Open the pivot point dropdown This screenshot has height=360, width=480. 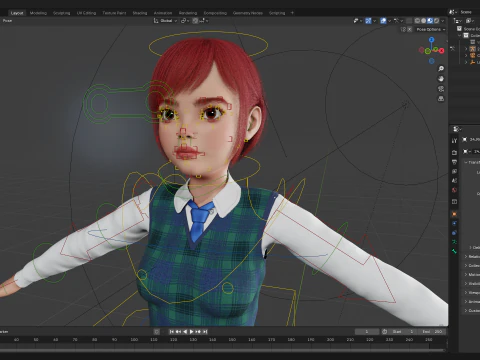185,21
